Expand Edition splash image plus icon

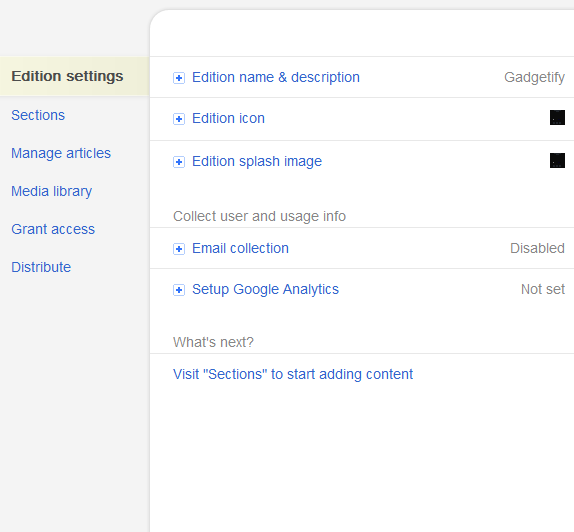pos(179,162)
